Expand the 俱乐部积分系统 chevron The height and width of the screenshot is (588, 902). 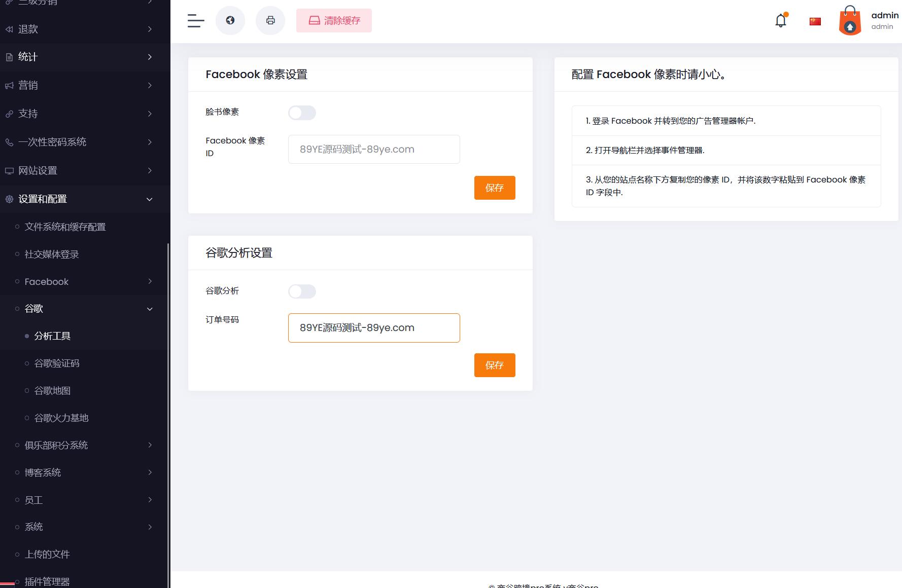pyautogui.click(x=150, y=445)
